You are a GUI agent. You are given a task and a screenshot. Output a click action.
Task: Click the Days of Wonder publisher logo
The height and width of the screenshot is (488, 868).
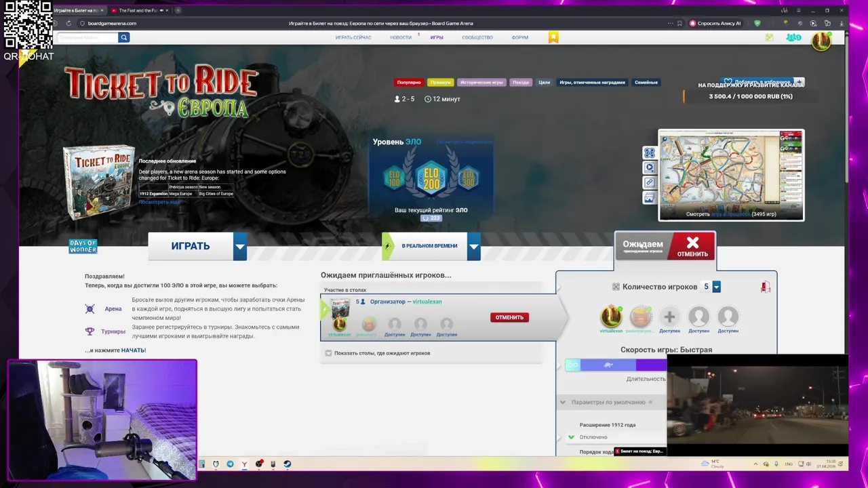click(83, 247)
